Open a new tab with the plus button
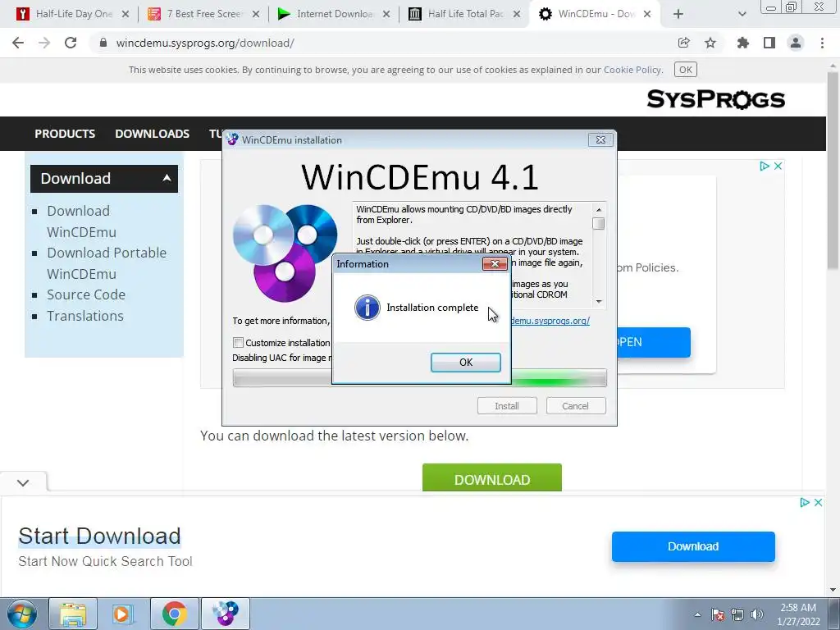The image size is (840, 630). [x=678, y=14]
